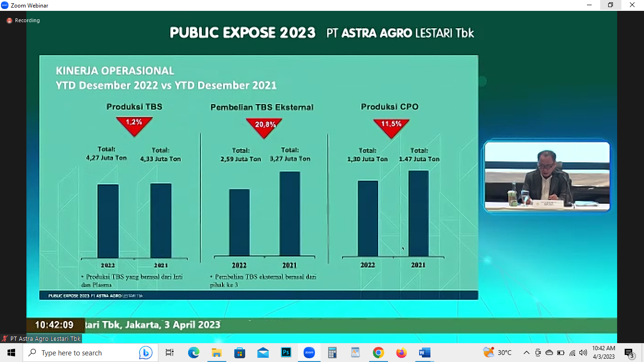This screenshot has width=644, height=362.
Task: Click the '4,27 Juta Ton' total label
Action: pos(106,158)
